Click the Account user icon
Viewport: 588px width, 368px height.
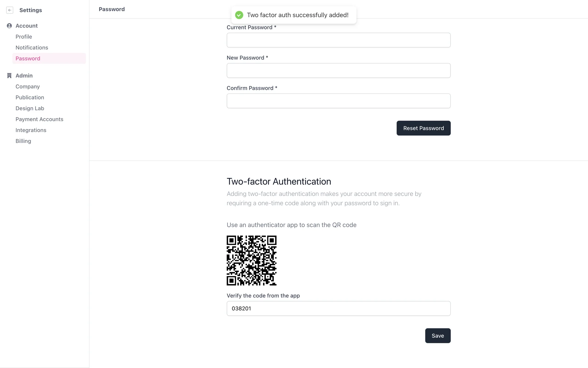click(x=9, y=26)
